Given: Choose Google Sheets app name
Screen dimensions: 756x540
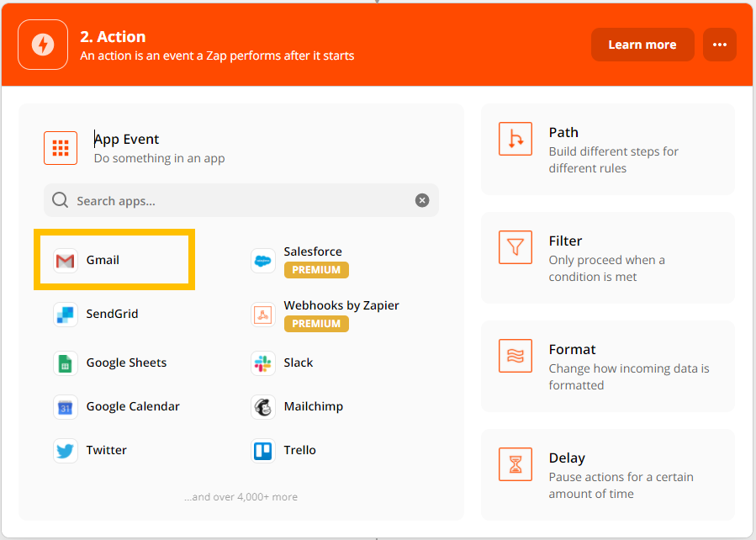Looking at the screenshot, I should click(126, 363).
